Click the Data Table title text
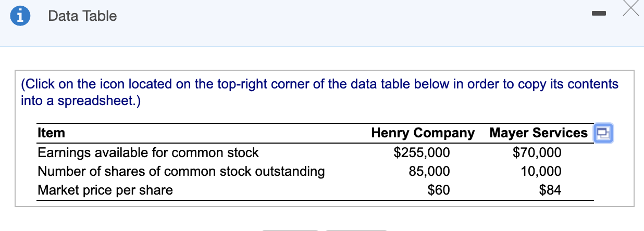Image resolution: width=644 pixels, height=231 pixels. (x=82, y=16)
